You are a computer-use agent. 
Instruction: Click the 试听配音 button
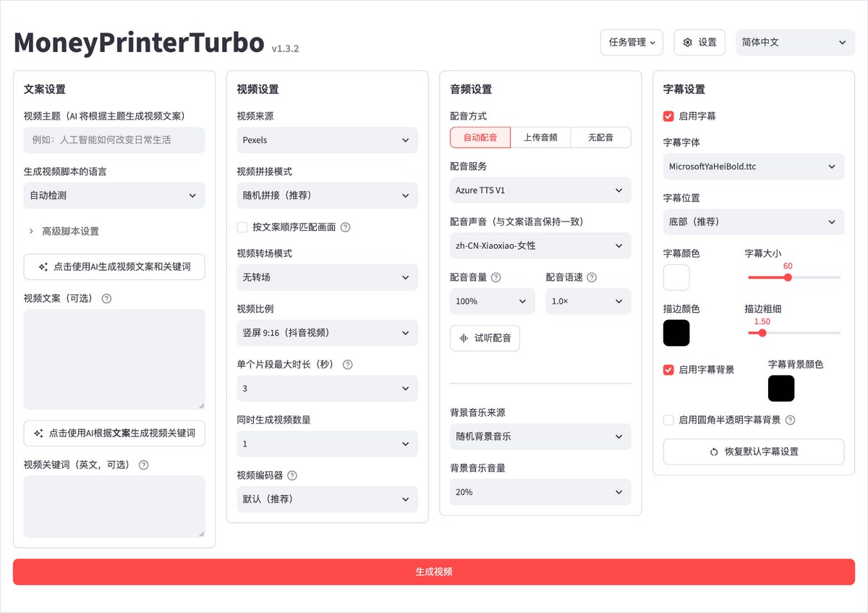[x=485, y=338]
